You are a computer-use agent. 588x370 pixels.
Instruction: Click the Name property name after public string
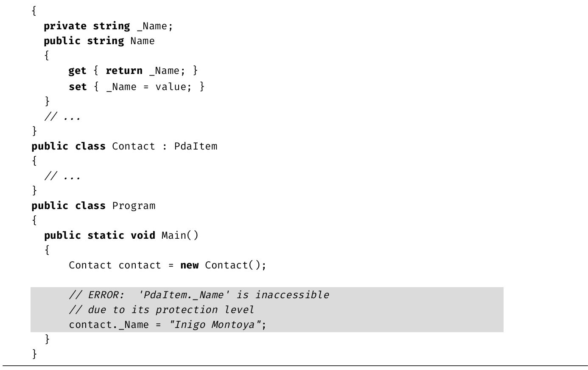point(142,41)
